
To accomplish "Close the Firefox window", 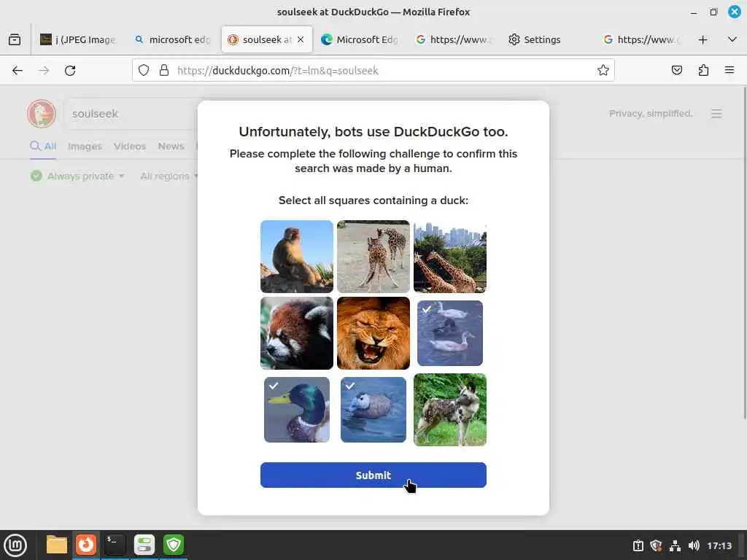I will 734,12.
